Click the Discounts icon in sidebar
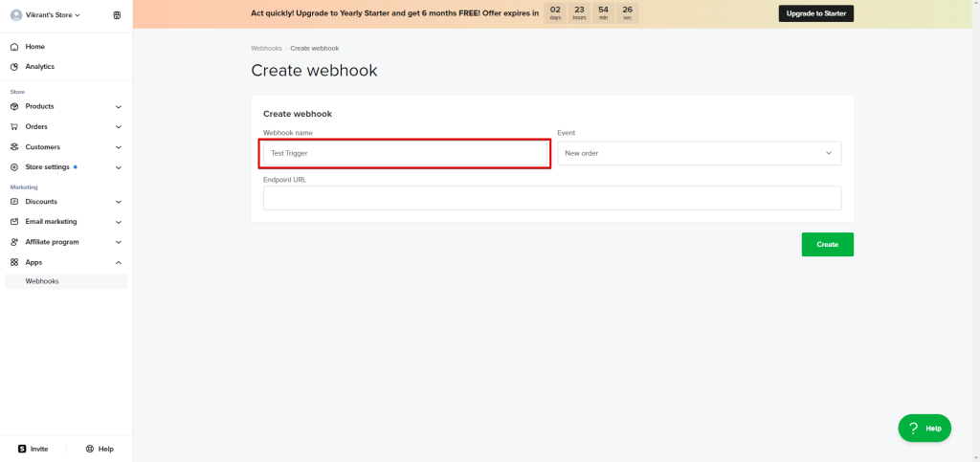This screenshot has height=462, width=980. (x=14, y=202)
